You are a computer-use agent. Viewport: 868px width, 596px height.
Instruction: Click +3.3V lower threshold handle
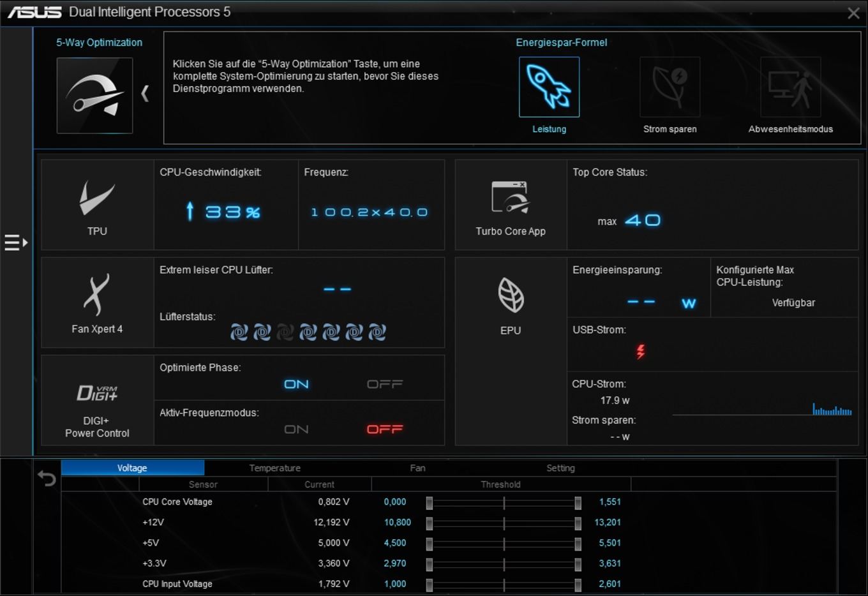[x=430, y=564]
